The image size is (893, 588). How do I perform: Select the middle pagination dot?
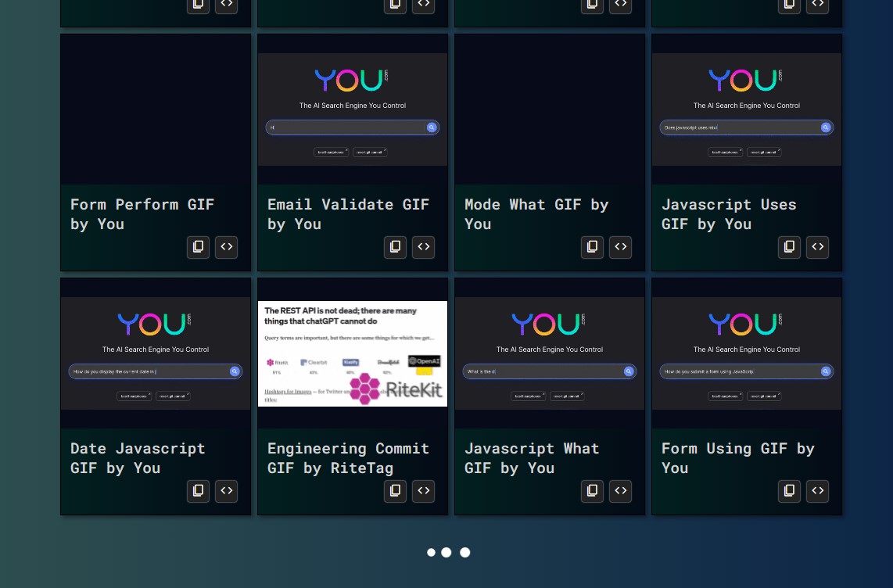[446, 552]
